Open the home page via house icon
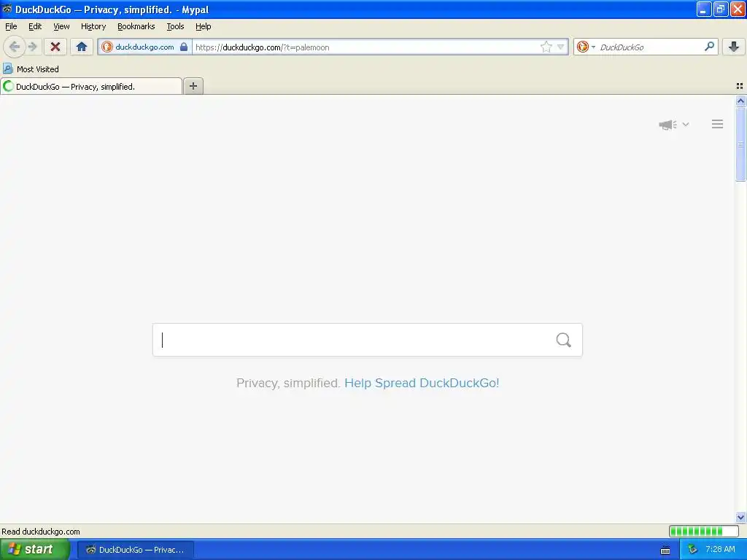 click(x=82, y=47)
